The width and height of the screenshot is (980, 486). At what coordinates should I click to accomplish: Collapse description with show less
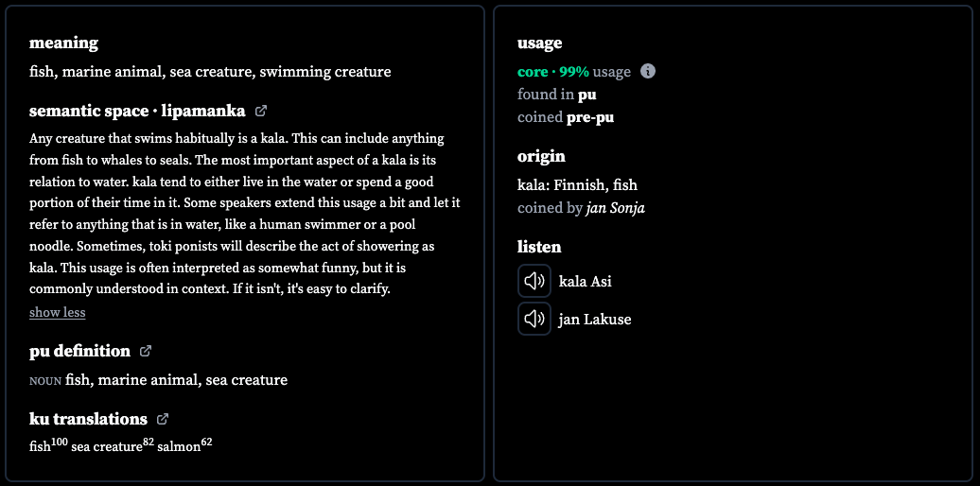(x=58, y=312)
